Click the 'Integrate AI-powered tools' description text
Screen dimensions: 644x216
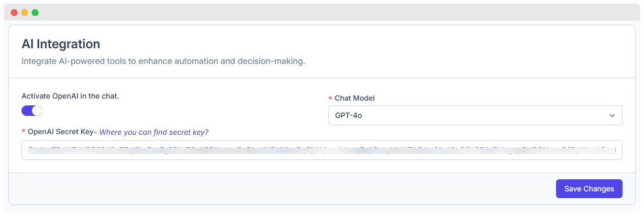pos(163,61)
